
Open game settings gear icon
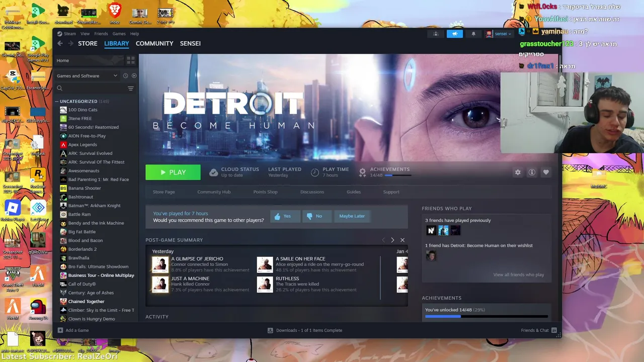point(518,172)
